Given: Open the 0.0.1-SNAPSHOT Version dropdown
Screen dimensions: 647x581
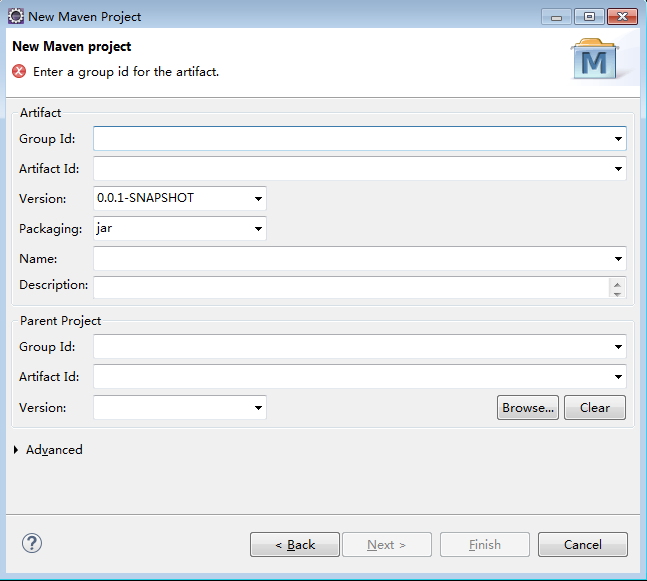Looking at the screenshot, I should pyautogui.click(x=258, y=198).
